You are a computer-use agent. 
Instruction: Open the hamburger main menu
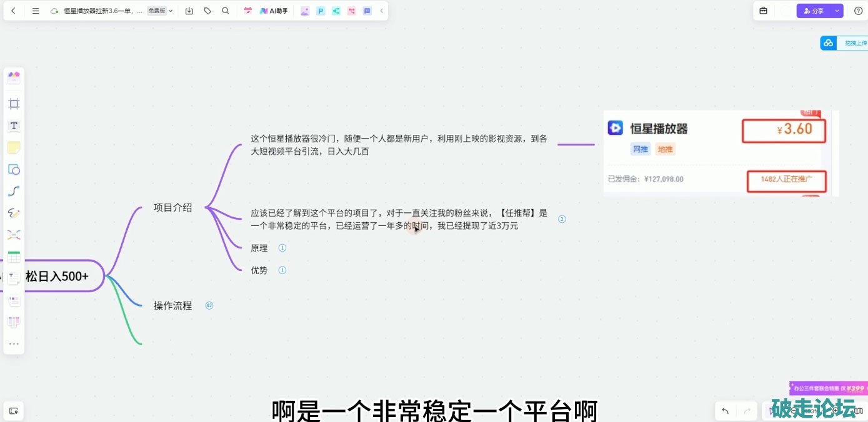36,11
